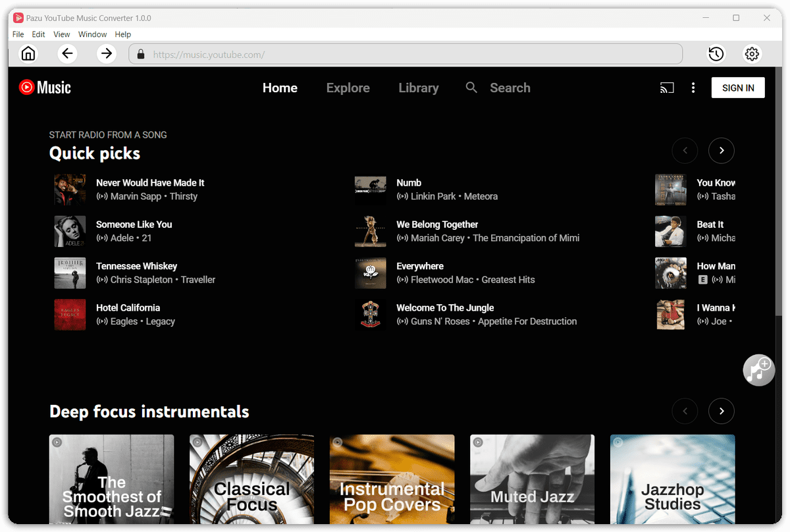Show next Quick picks with right arrow

(x=722, y=151)
